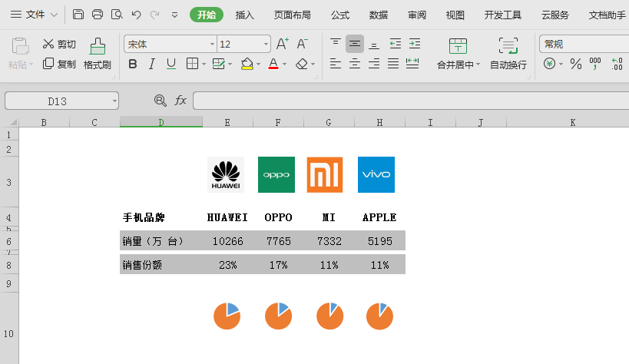Click the zoom magnifier icon by formula bar

[x=160, y=101]
